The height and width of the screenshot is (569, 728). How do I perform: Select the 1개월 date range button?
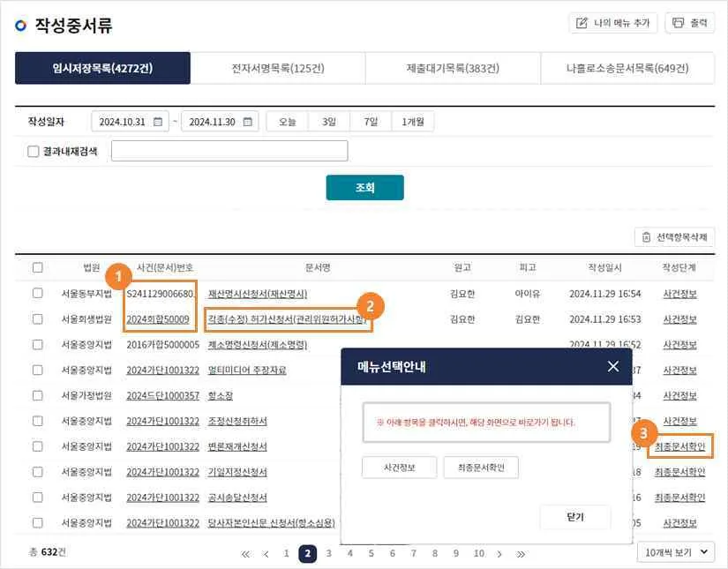[x=413, y=122]
